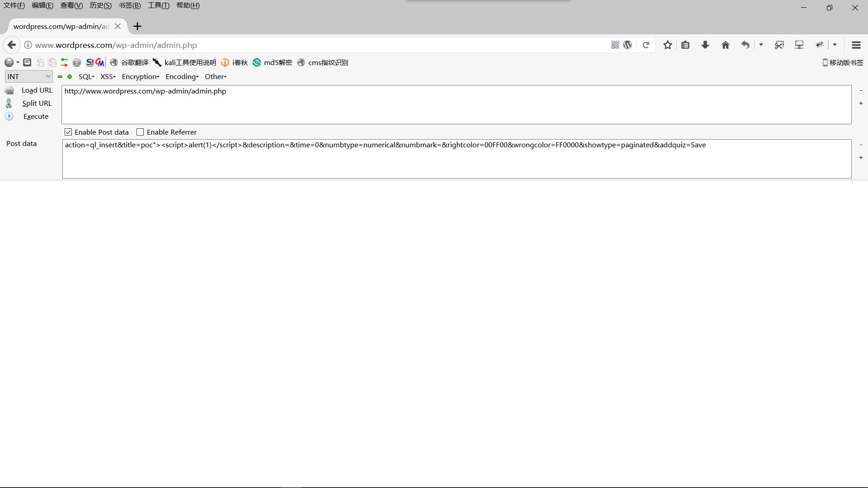Open the 书签(B) menu

[x=130, y=5]
